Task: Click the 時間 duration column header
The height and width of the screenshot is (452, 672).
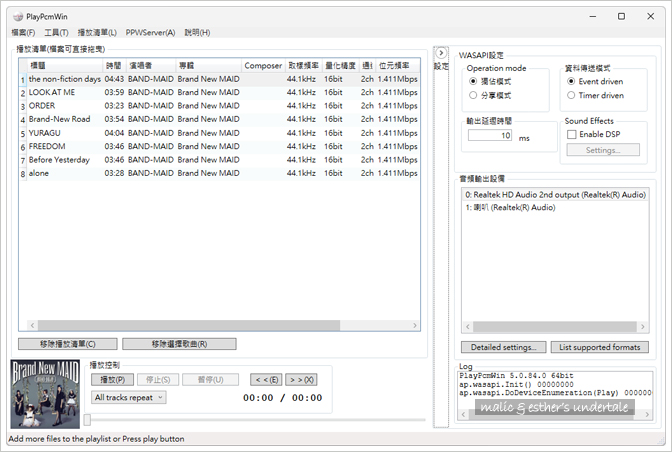Action: tap(115, 66)
